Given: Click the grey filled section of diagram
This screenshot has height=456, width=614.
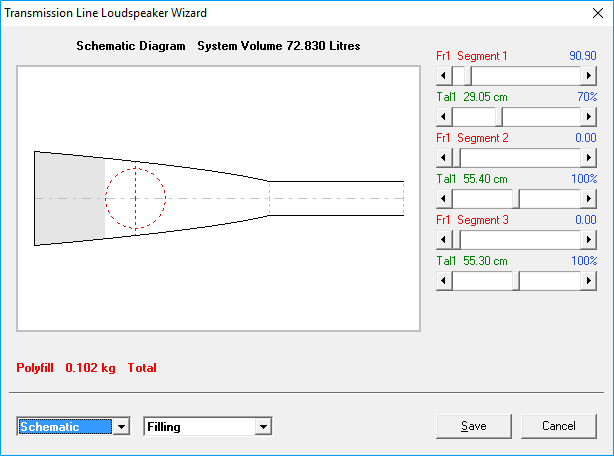Looking at the screenshot, I should (70, 198).
